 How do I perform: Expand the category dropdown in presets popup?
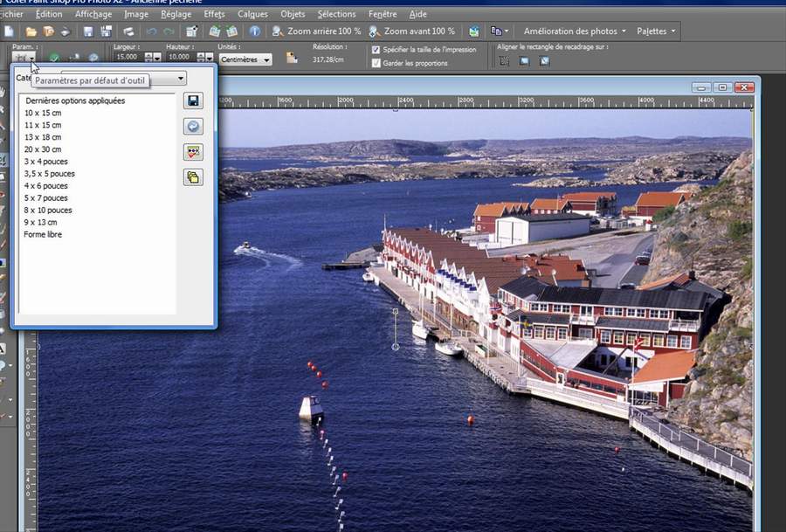181,79
